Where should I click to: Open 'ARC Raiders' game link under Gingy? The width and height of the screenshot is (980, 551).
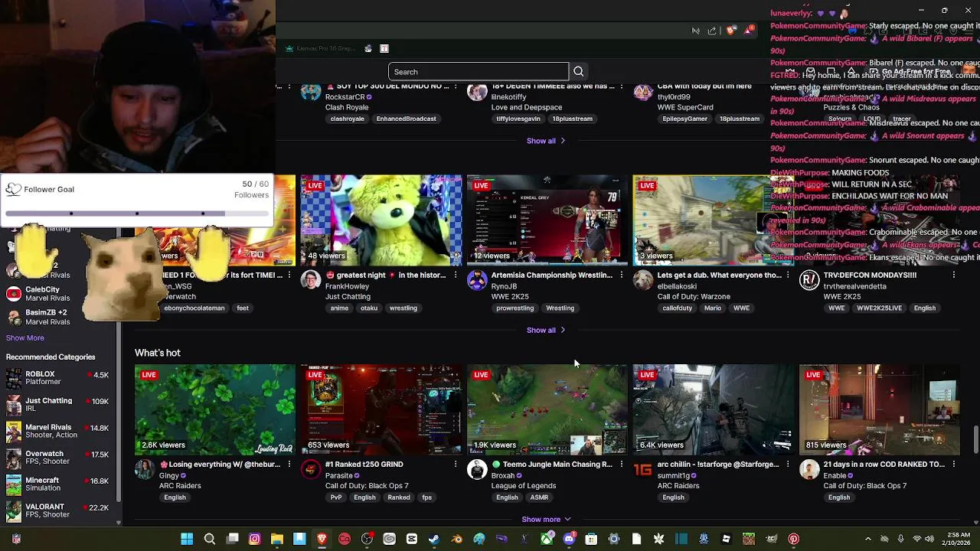click(180, 486)
